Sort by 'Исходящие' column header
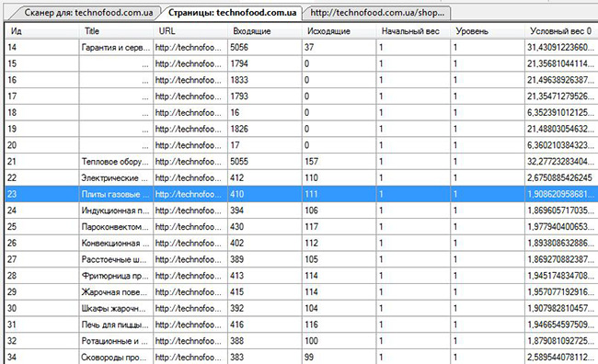The image size is (598, 364). (339, 31)
